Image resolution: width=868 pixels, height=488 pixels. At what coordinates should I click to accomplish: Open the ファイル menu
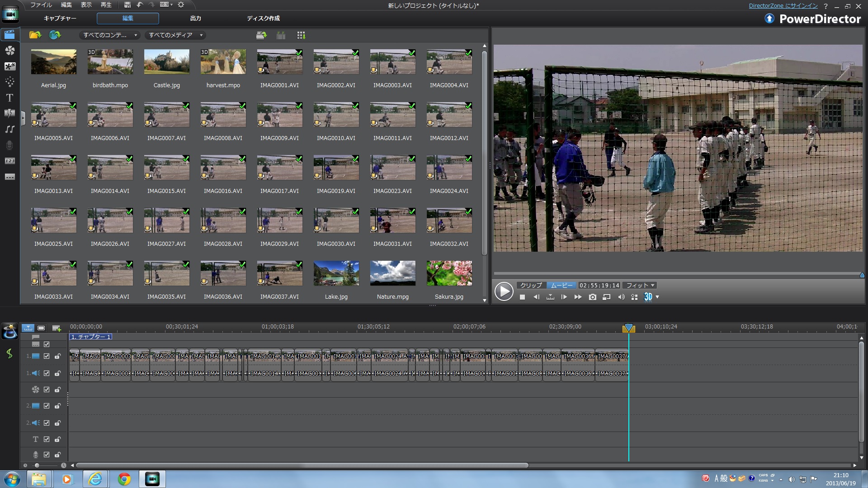coord(41,5)
